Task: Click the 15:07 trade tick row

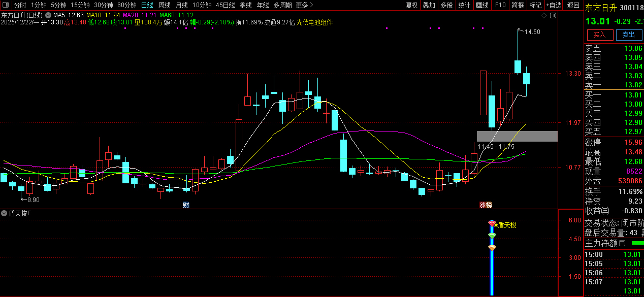Action: tap(614, 282)
